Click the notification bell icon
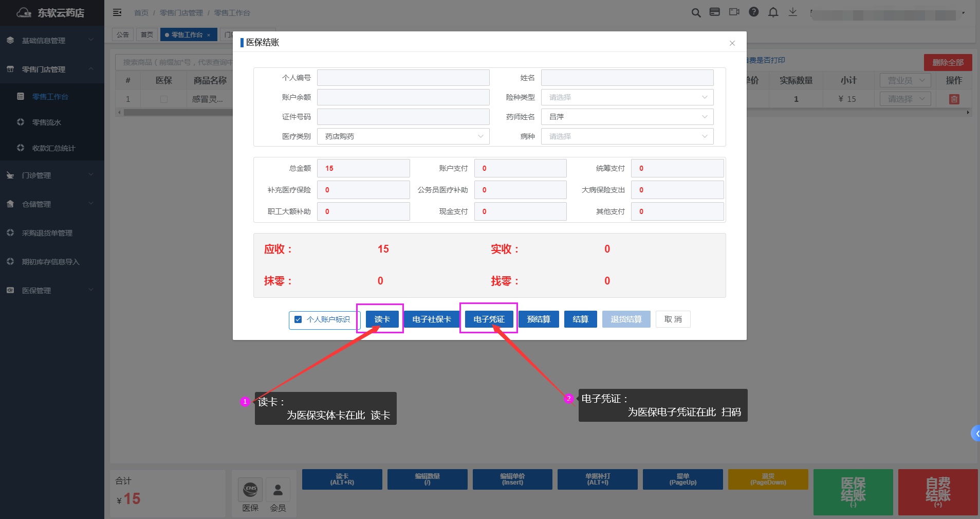Viewport: 980px width, 519px height. 773,12
